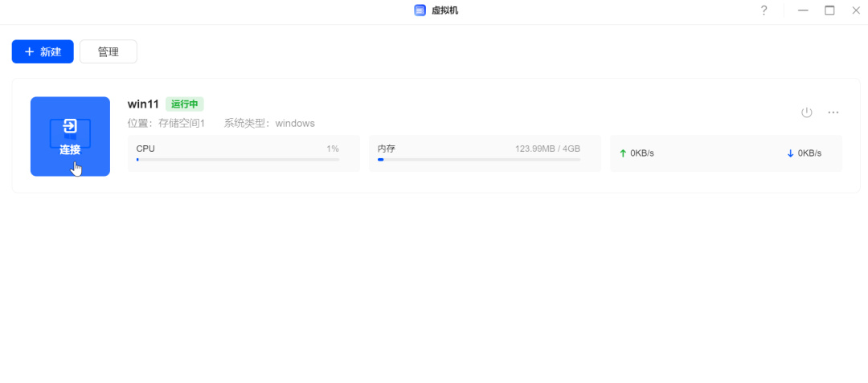Click the blue download speed arrow icon
Screen dimensions: 868x383
[791, 153]
